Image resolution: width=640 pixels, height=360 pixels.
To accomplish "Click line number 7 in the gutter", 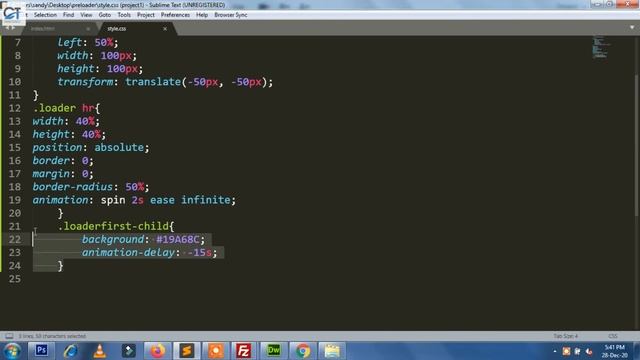I will click(18, 42).
